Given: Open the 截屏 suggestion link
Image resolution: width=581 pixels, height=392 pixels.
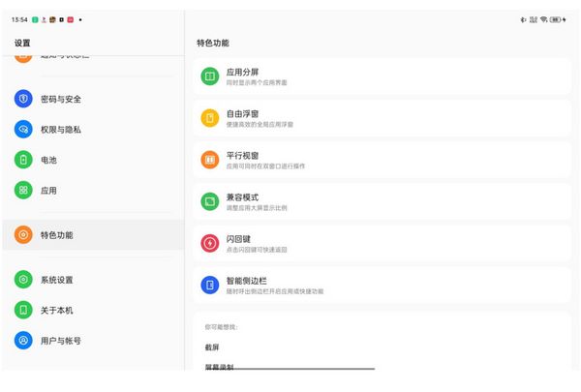Looking at the screenshot, I should 213,347.
